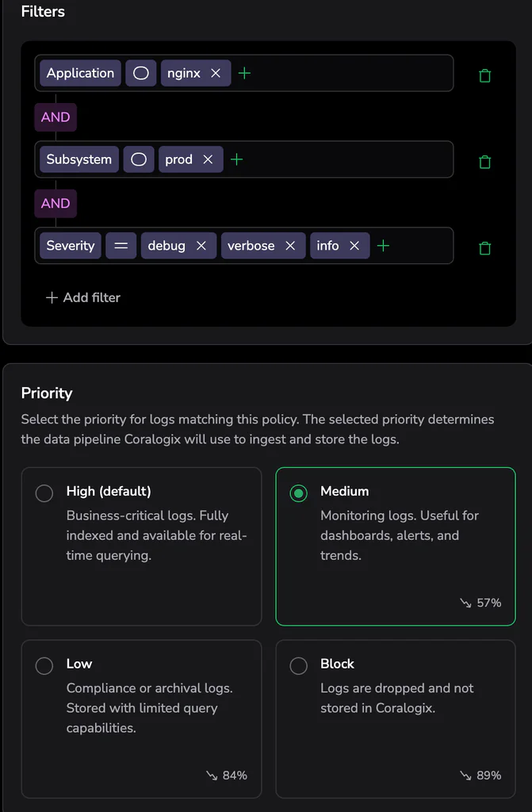Select the High (default) priority option

[44, 493]
